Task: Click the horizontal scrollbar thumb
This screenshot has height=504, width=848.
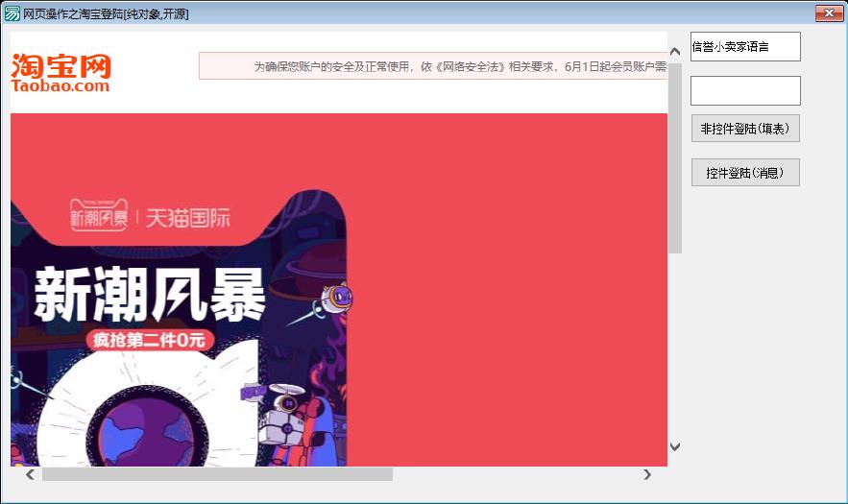Action: tap(217, 475)
